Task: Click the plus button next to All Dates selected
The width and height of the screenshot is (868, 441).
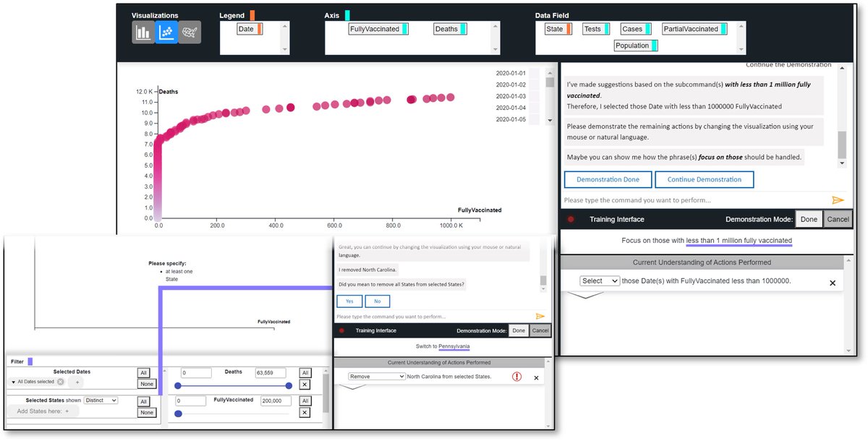Action: (x=75, y=382)
